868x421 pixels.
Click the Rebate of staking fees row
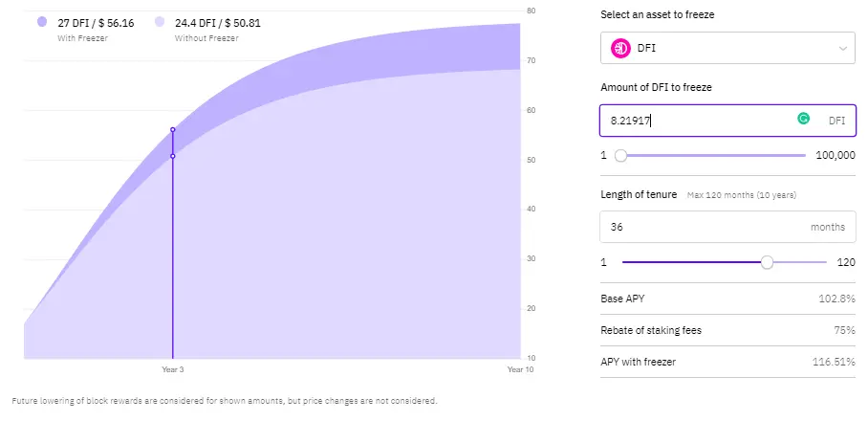(x=727, y=330)
